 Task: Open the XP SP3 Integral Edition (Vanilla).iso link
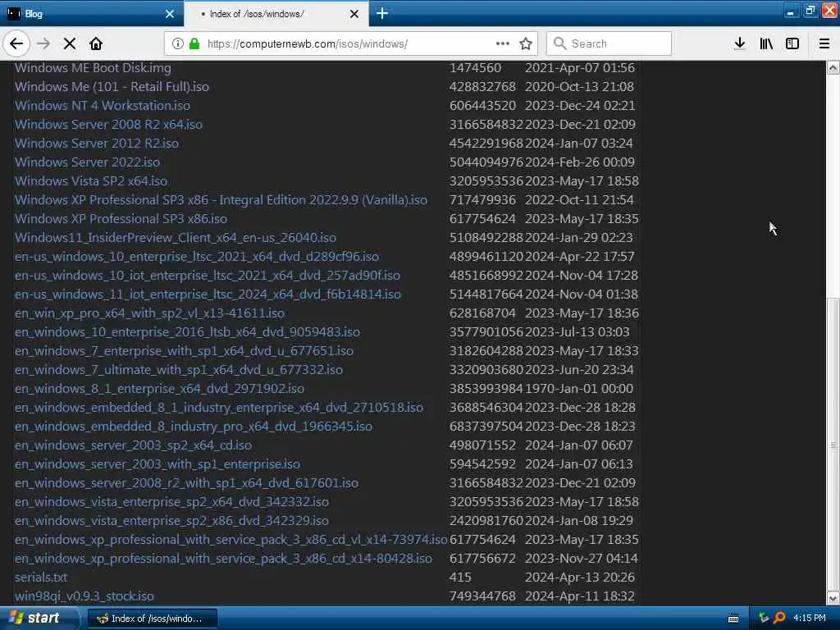coord(221,200)
